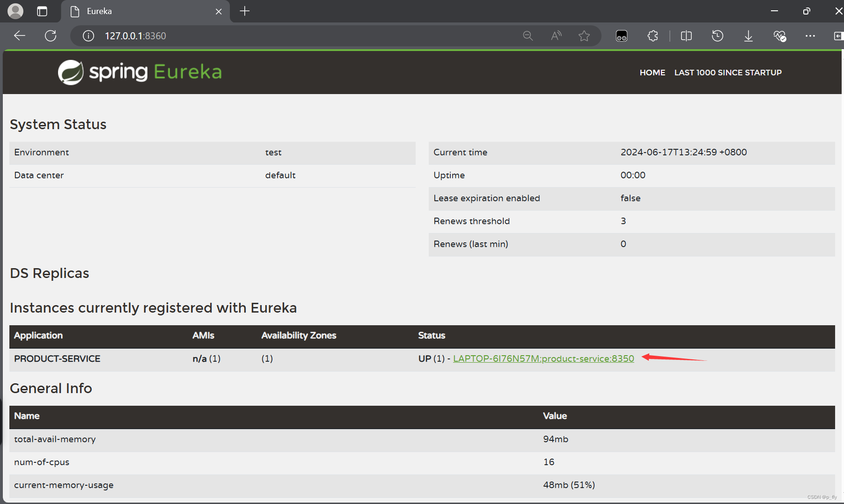Open a new tab with plus
This screenshot has width=844, height=504.
(x=245, y=11)
